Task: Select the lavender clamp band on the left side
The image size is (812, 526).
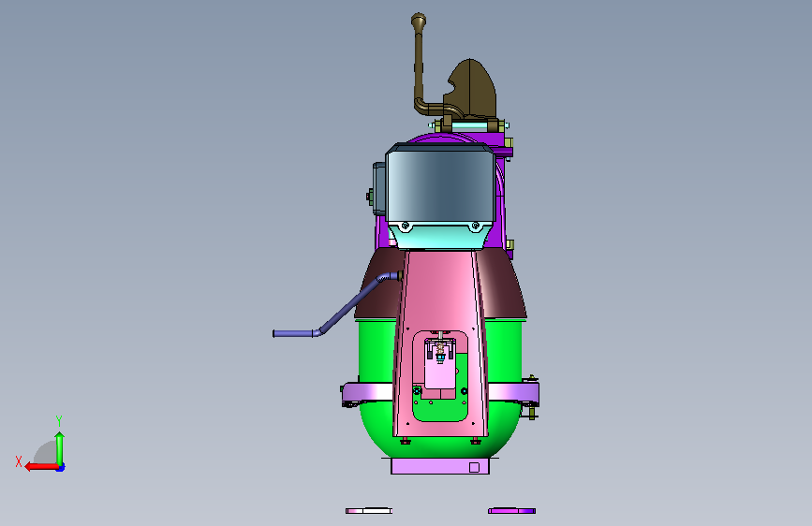Action: coord(368,393)
